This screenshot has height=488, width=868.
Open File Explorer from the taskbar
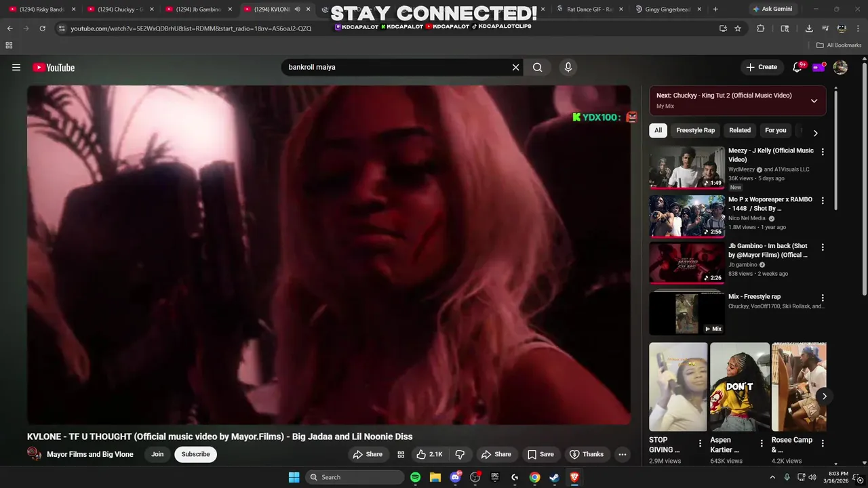(x=435, y=477)
